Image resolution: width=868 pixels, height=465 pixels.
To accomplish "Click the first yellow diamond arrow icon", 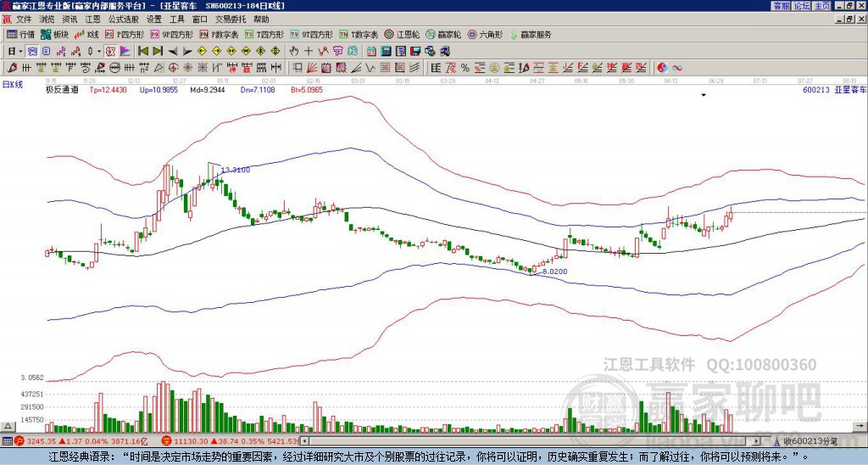I will (x=202, y=51).
